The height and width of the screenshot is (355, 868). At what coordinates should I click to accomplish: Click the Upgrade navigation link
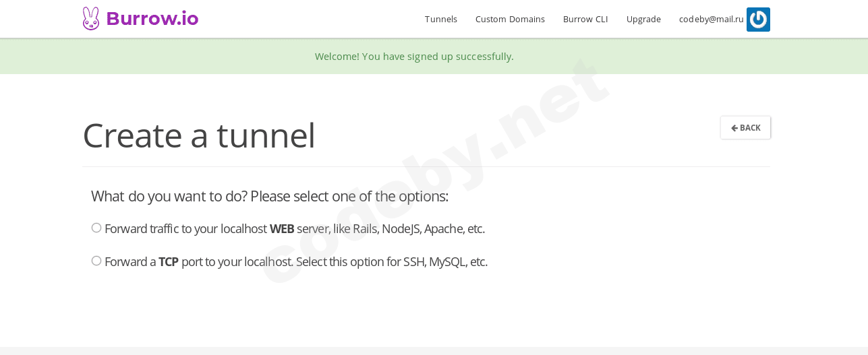[x=643, y=19]
